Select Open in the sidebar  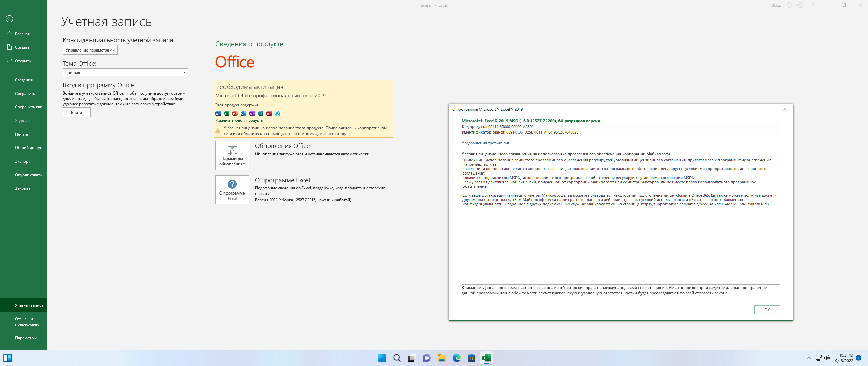pyautogui.click(x=23, y=61)
